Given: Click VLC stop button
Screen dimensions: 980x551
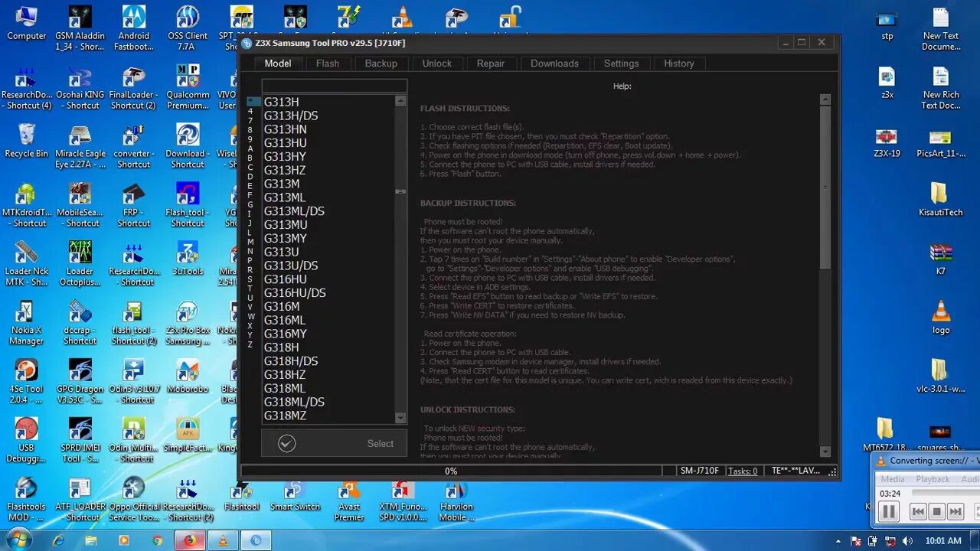Looking at the screenshot, I should pos(936,511).
